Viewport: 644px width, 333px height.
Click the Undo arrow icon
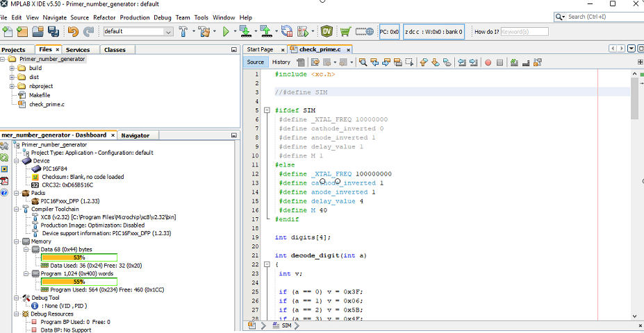(73, 31)
